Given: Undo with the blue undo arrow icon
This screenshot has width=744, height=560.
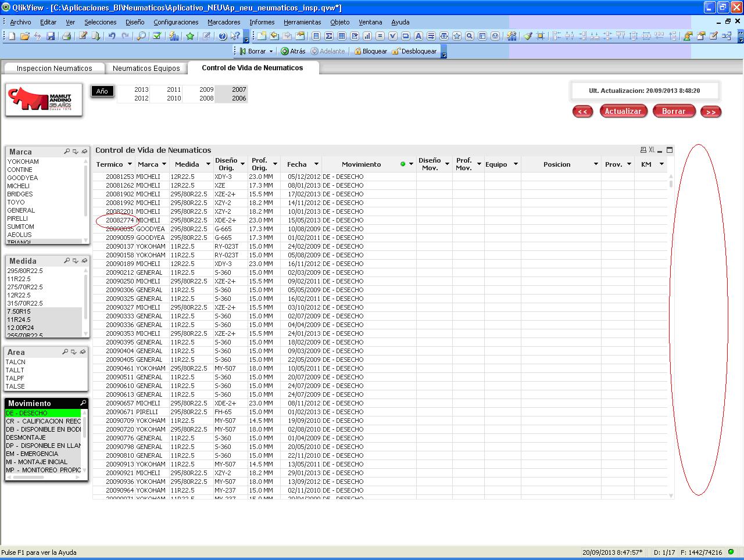Looking at the screenshot, I should point(112,36).
